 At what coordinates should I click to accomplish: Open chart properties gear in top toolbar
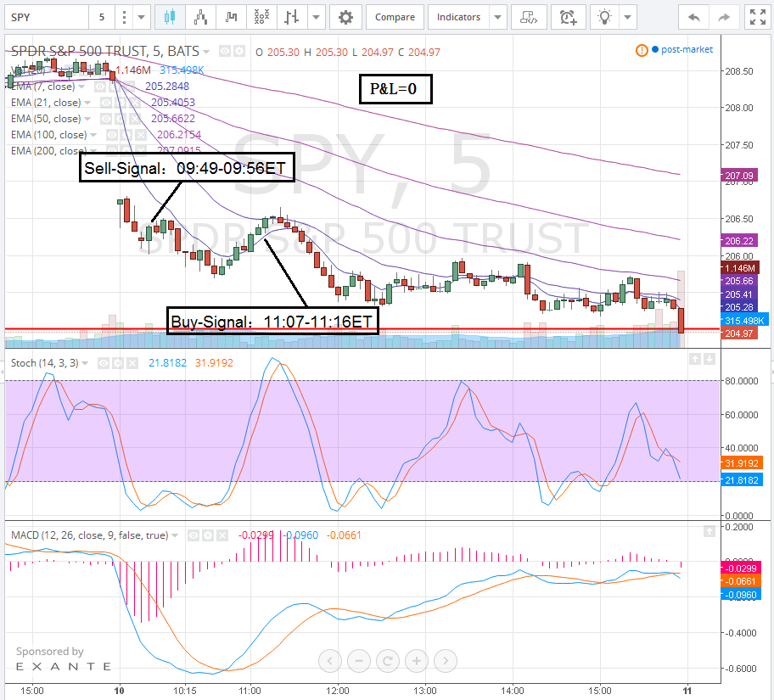[345, 17]
